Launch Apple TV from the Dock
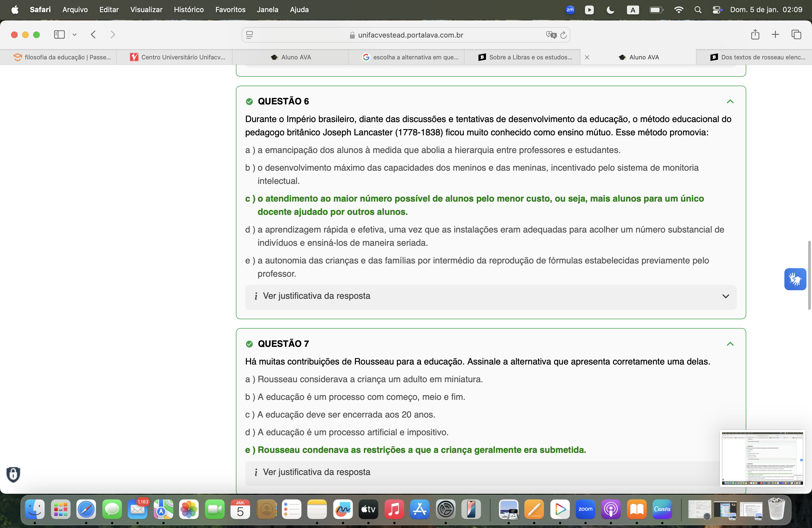This screenshot has height=528, width=812. pyautogui.click(x=368, y=509)
